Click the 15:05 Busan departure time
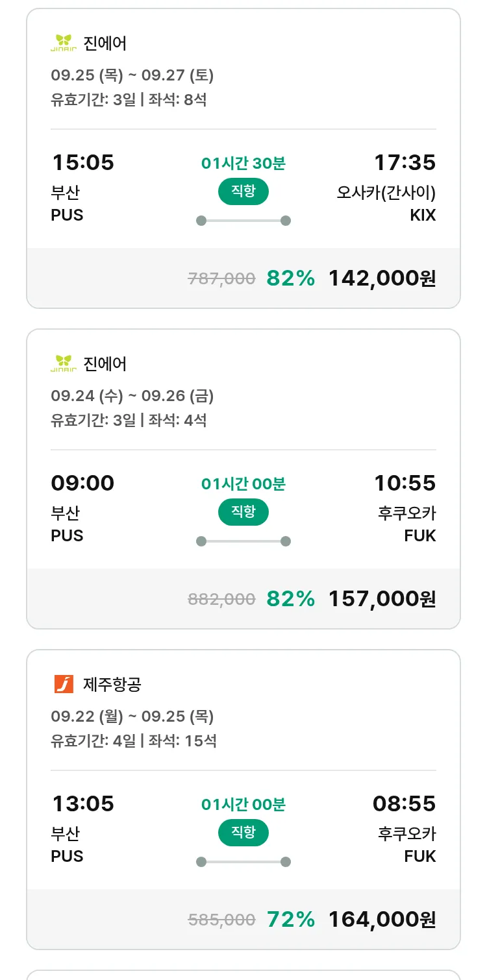The height and width of the screenshot is (980, 487). 83,162
